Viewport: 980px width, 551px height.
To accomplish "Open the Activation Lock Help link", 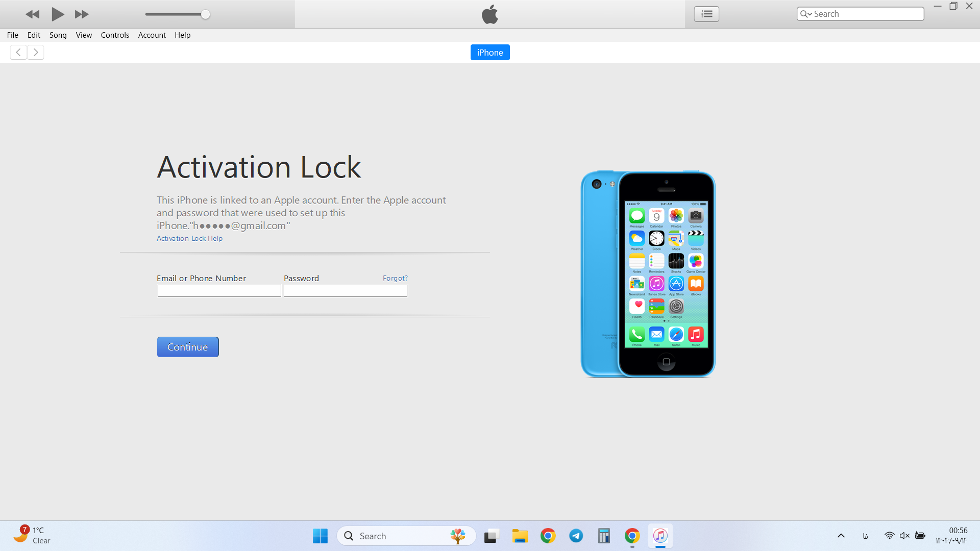I will (189, 238).
